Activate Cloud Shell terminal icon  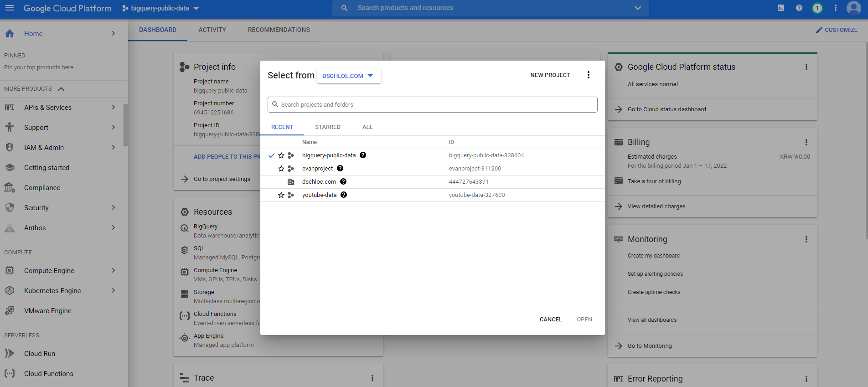(781, 8)
